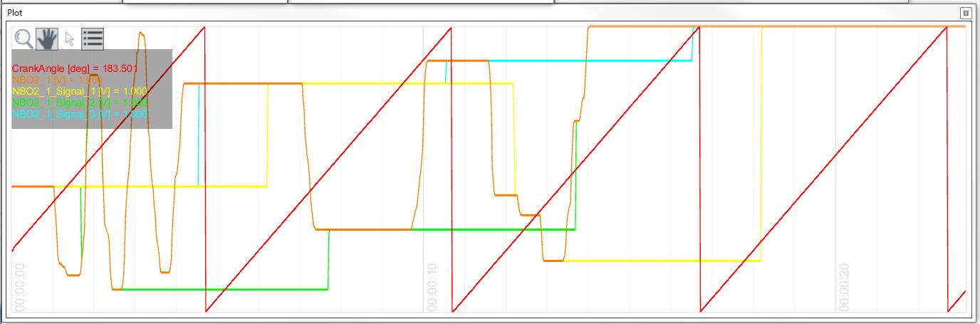
Task: Click the first red CrankAngle sawtooth peak
Action: [x=204, y=28]
